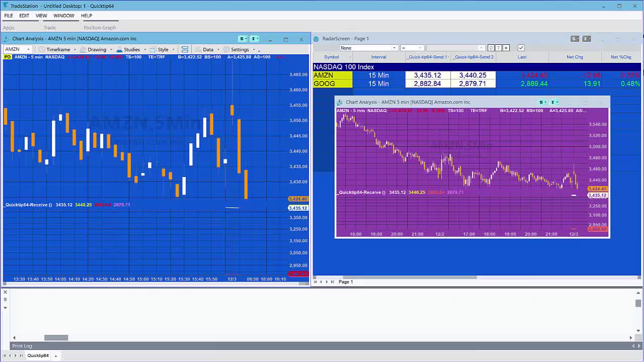Click the I interval-link button on RadarScreen
This screenshot has width=644, height=362.
(586, 39)
